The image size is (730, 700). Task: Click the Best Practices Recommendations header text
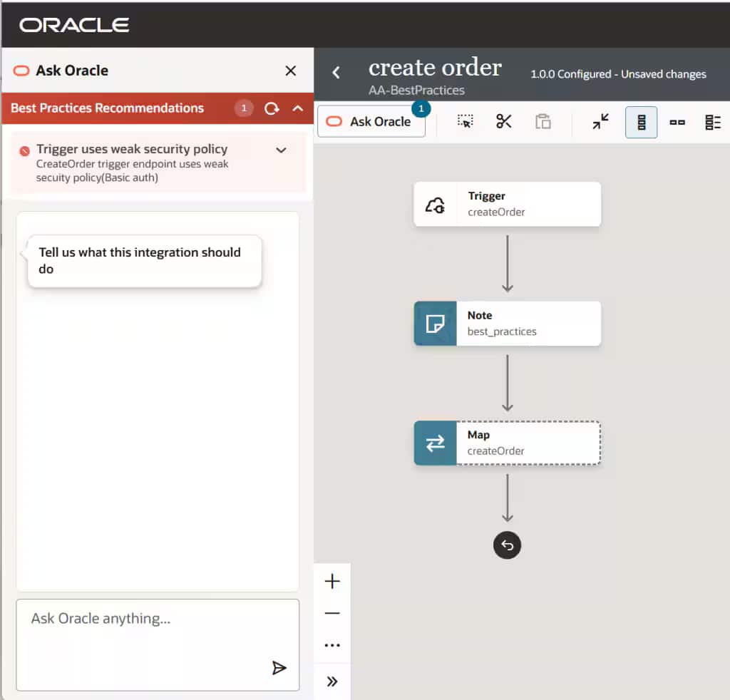pos(107,108)
